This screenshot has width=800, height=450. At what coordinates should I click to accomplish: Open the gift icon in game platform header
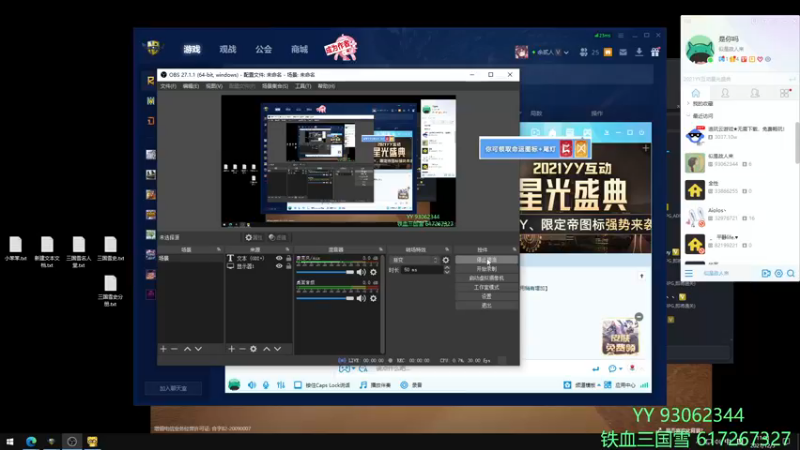[655, 52]
